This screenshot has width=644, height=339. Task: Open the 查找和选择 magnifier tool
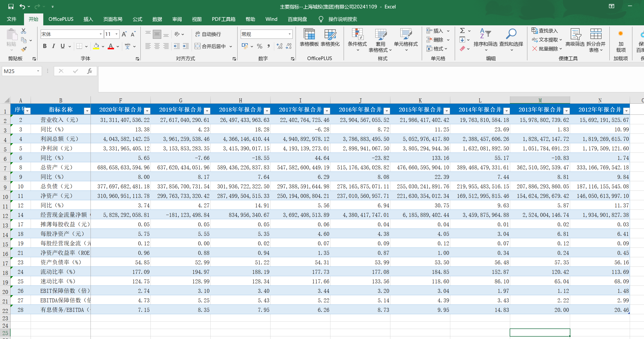[x=511, y=34]
